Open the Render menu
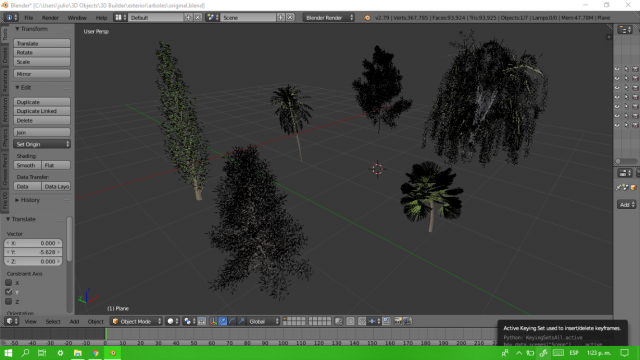This screenshot has height=360, width=640. [x=50, y=18]
